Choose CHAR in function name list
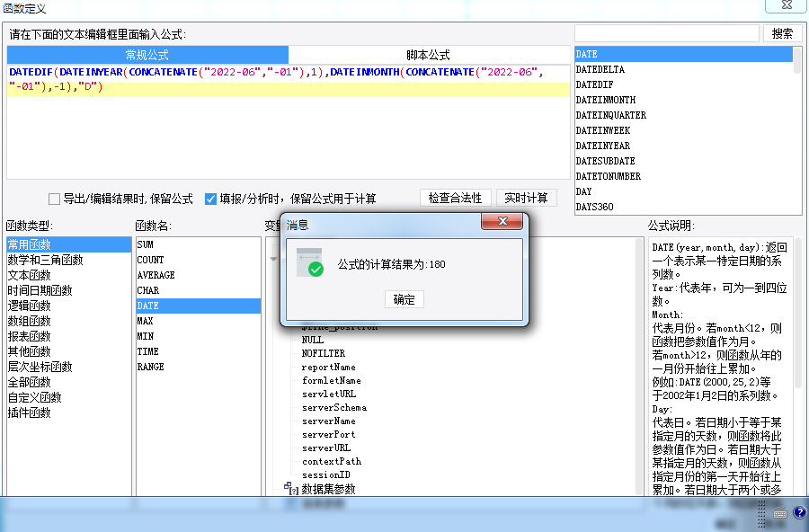This screenshot has width=809, height=532. (199, 290)
